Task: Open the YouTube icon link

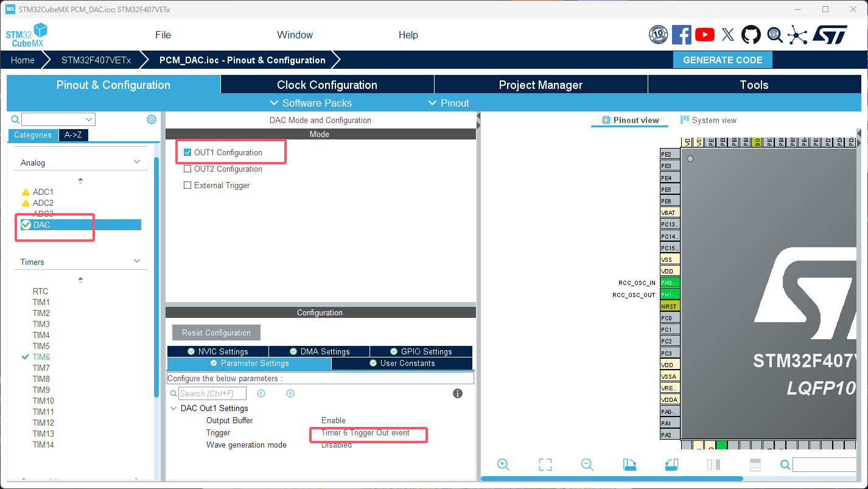Action: (x=705, y=35)
